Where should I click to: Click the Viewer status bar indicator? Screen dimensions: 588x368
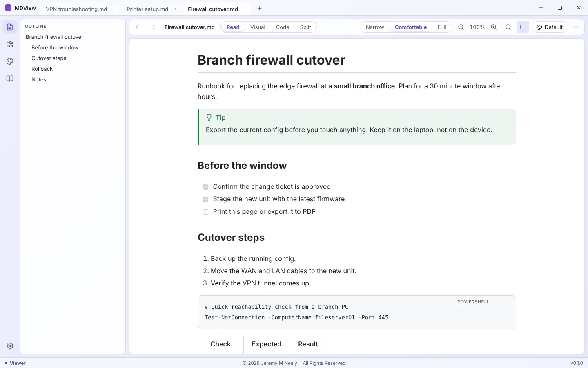tap(15, 363)
